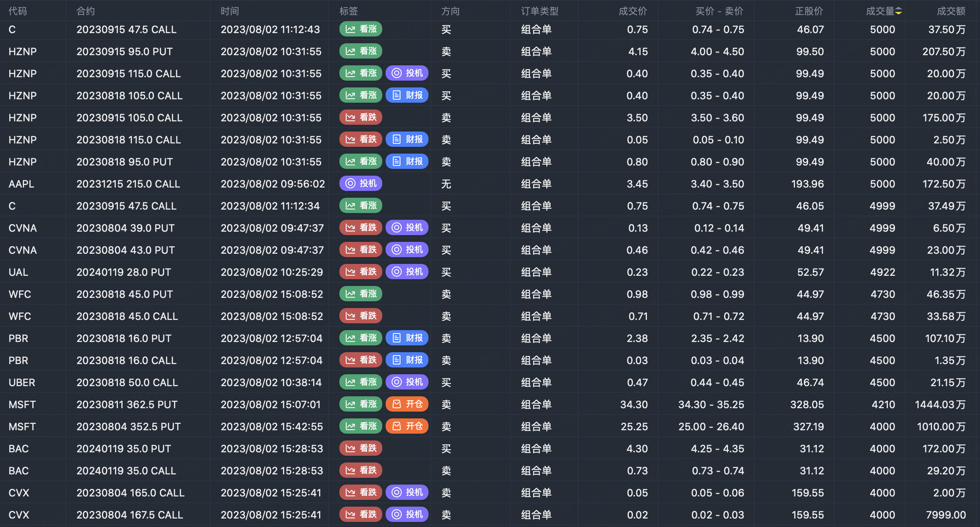Click 财报 tag on PBR 16.0 PUT row
This screenshot has width=980, height=527.
[407, 338]
